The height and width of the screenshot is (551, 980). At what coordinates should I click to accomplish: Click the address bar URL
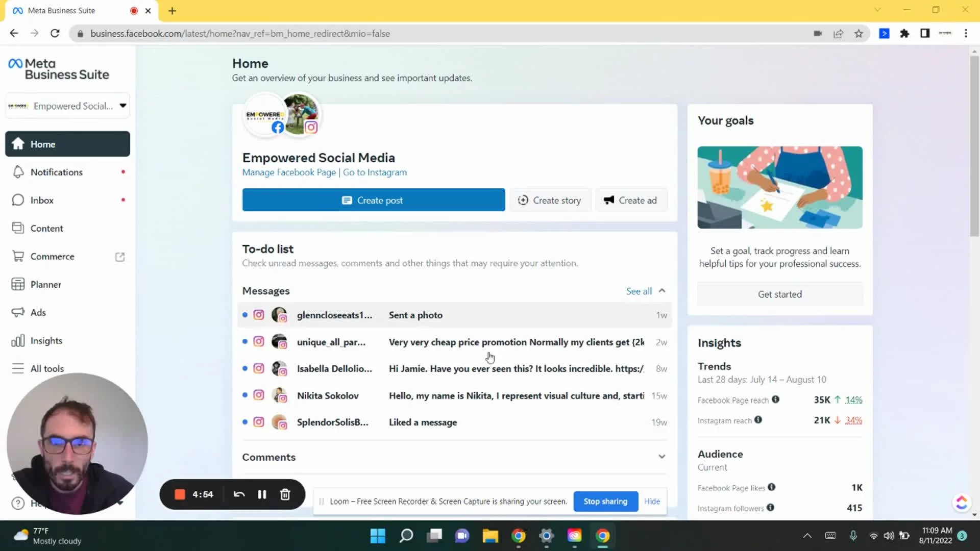[x=240, y=33]
